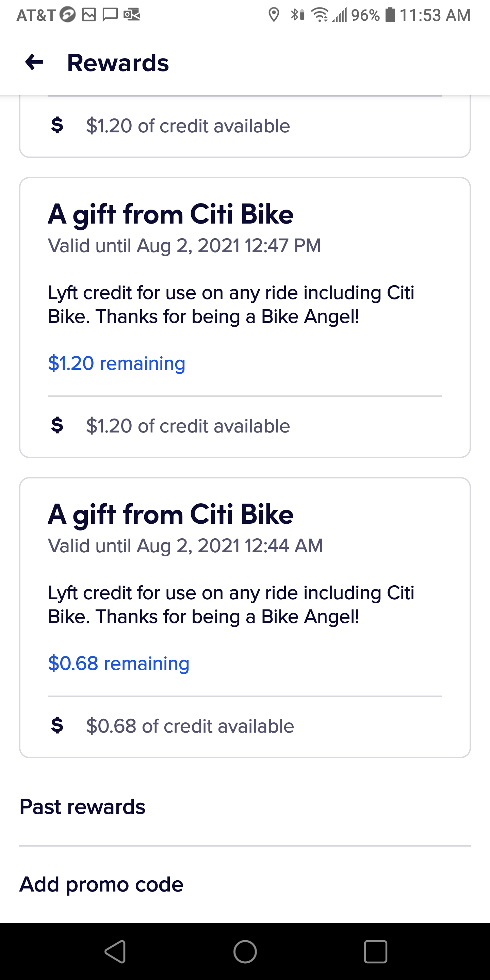Select Add promo code option
Screen dimensions: 490x980
[x=101, y=884]
